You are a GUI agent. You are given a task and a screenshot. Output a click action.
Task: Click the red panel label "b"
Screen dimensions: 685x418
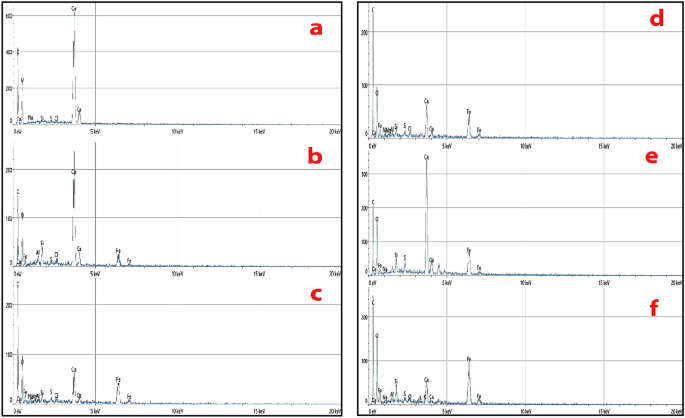(315, 156)
